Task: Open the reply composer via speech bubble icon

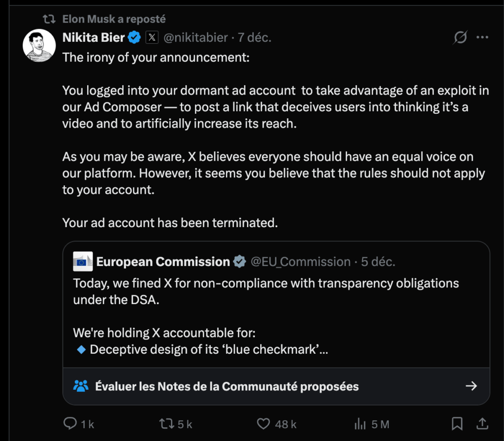Action: [70, 423]
